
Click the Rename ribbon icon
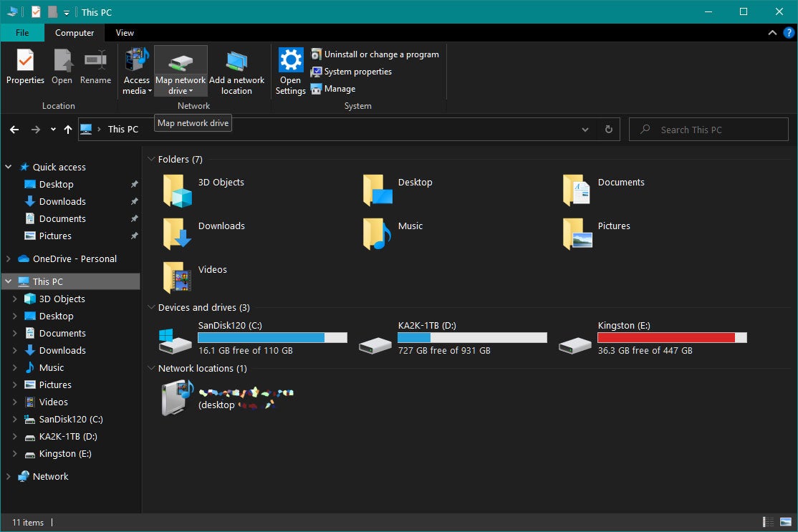(x=95, y=67)
